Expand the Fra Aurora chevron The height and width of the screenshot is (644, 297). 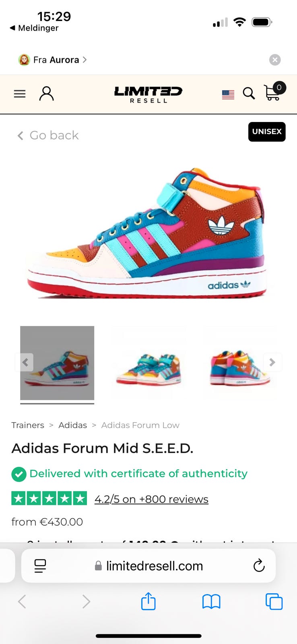click(85, 60)
